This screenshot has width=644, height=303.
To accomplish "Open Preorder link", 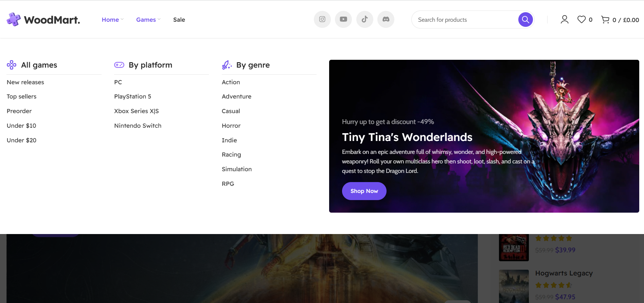I will [x=19, y=111].
